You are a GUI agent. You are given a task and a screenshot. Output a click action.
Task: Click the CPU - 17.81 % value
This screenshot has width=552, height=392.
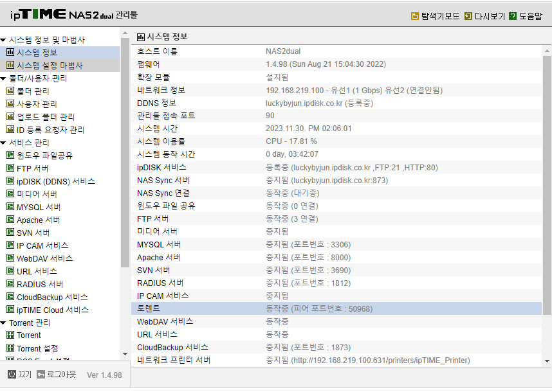click(291, 141)
